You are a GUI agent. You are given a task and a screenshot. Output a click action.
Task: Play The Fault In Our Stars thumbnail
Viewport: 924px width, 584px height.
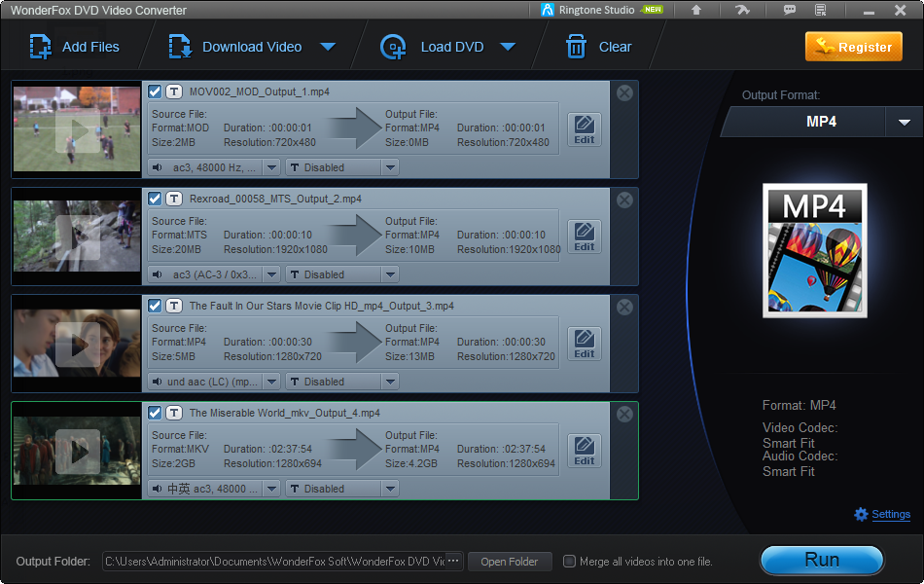(77, 345)
